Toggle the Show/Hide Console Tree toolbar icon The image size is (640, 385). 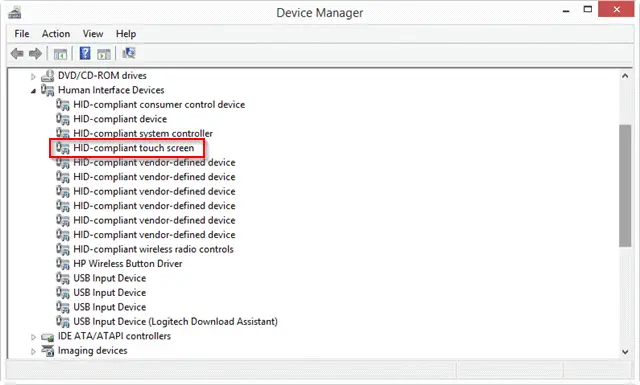pyautogui.click(x=60, y=53)
